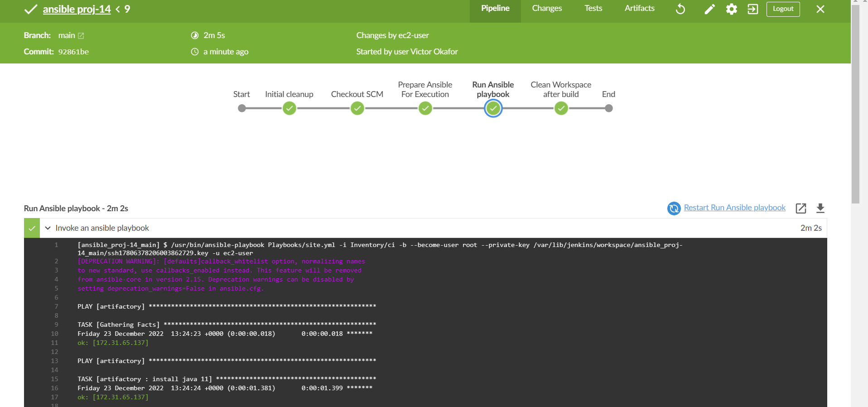Click the log line 'ok: [172.31.65.137]' on line 11
This screenshot has width=868, height=407.
coord(113,343)
